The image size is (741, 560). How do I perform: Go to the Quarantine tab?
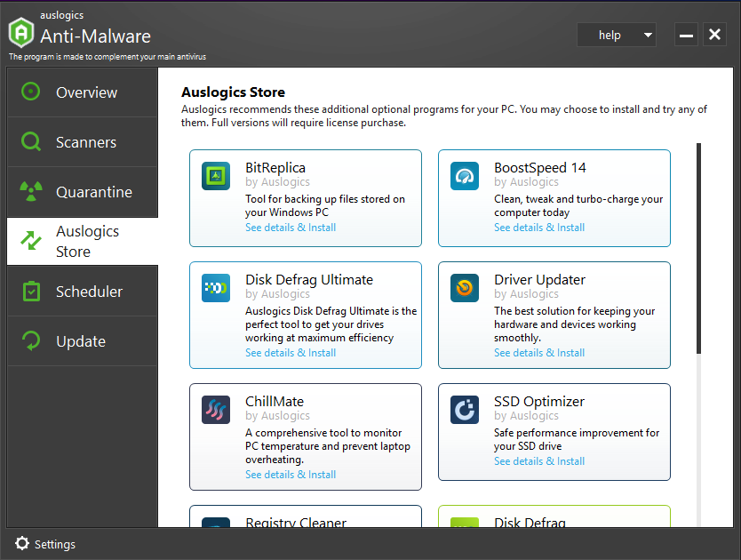click(83, 191)
